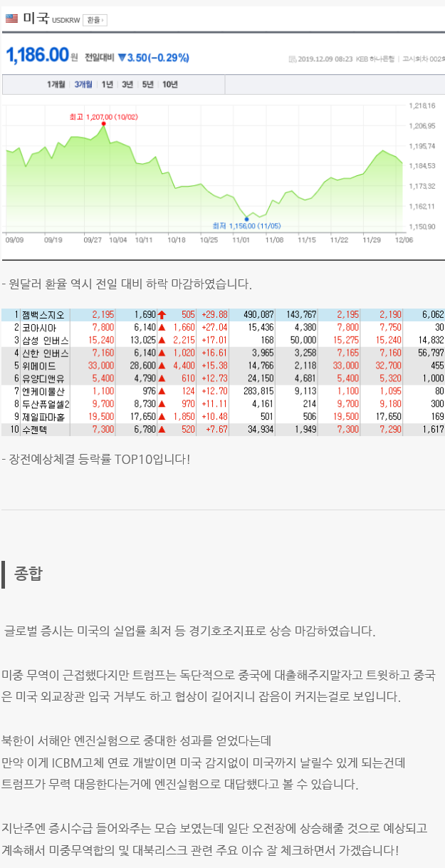
Task: Click the red up arrow in 젬백스지오 row
Action: point(162,314)
